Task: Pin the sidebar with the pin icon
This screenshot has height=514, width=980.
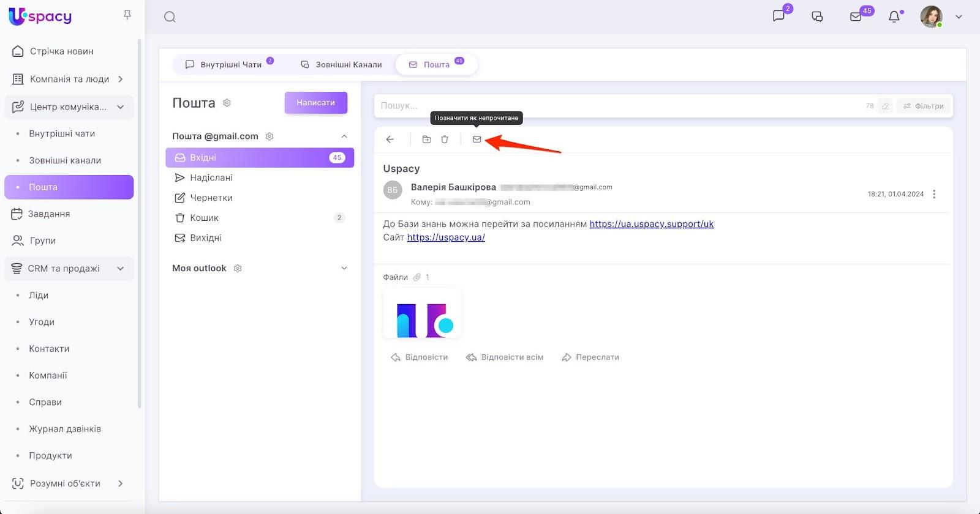Action: 127,15
